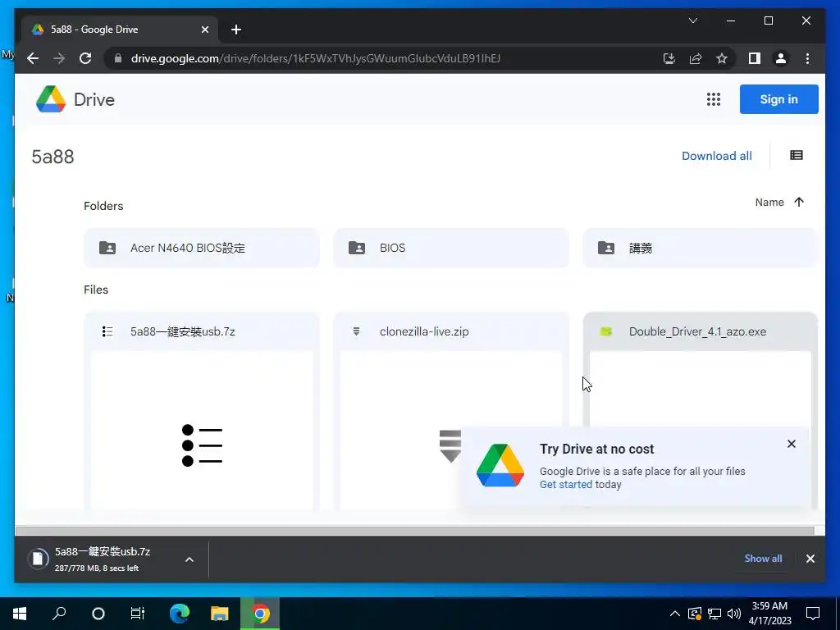This screenshot has height=630, width=840.
Task: Click the Acer N4640 BIOS設定 folder icon
Action: (107, 248)
